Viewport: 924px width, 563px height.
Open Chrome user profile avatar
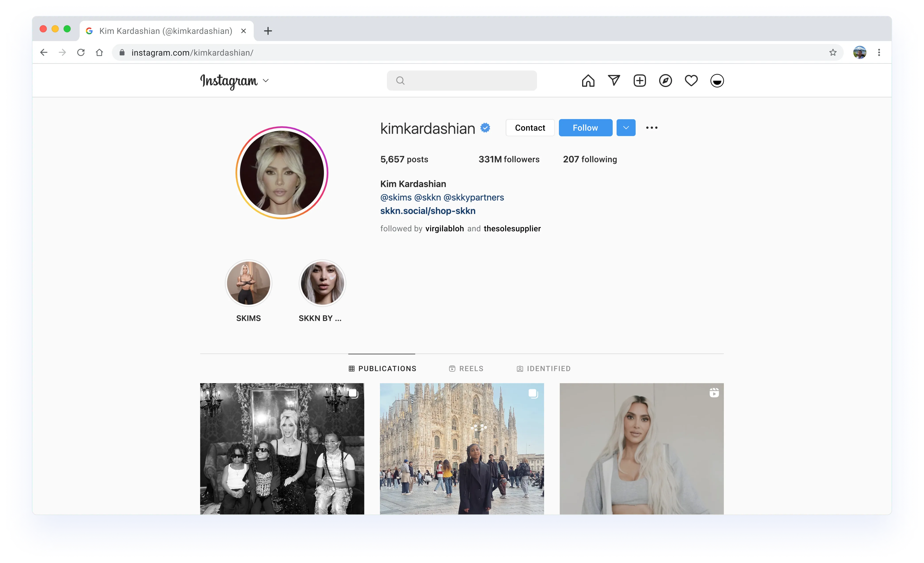(859, 52)
